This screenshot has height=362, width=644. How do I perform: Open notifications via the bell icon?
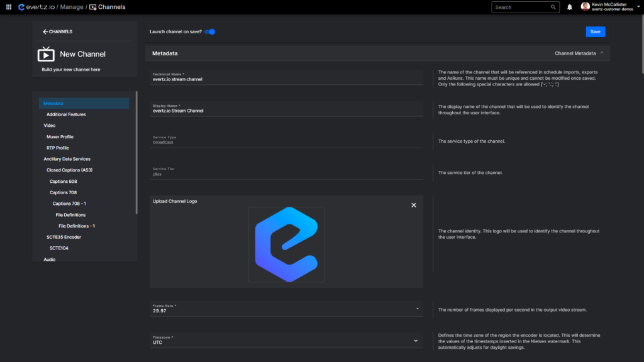(569, 7)
